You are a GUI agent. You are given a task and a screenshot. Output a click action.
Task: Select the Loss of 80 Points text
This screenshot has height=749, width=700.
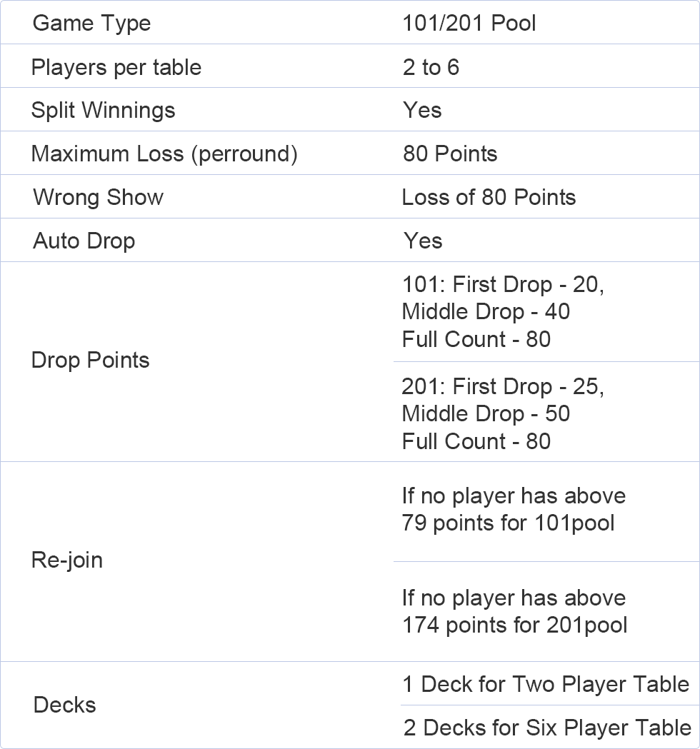(x=489, y=197)
